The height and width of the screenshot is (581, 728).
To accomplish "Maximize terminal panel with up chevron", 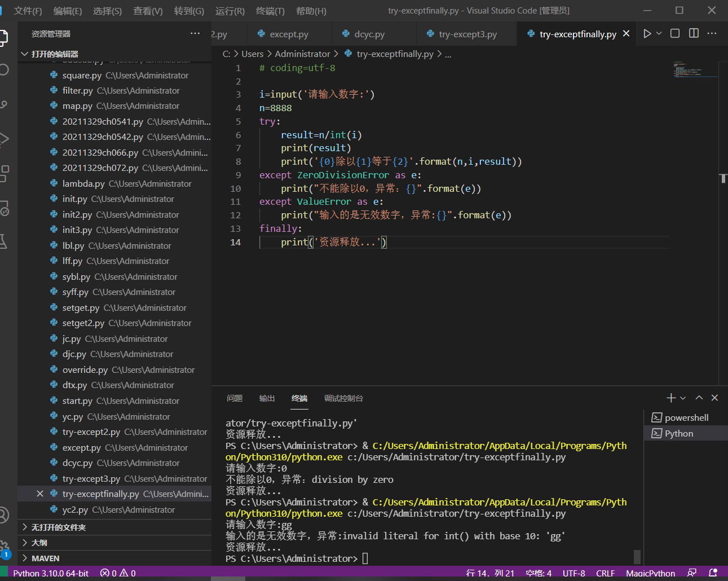I will [699, 398].
